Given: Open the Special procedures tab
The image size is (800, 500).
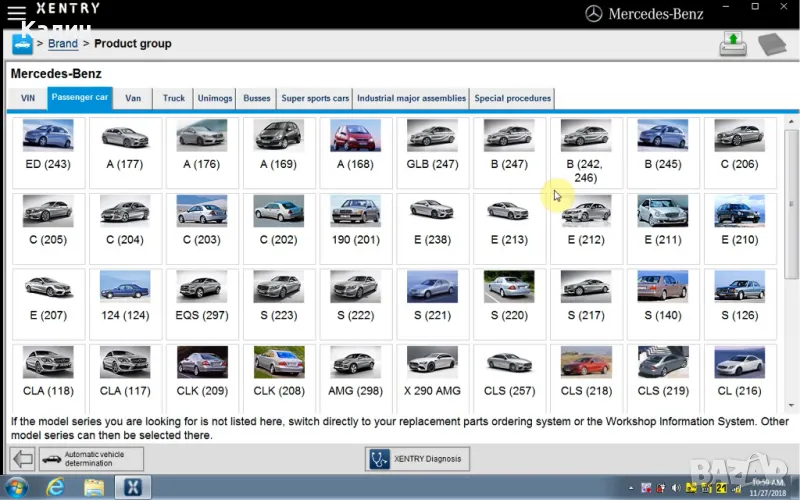Looking at the screenshot, I should click(512, 98).
